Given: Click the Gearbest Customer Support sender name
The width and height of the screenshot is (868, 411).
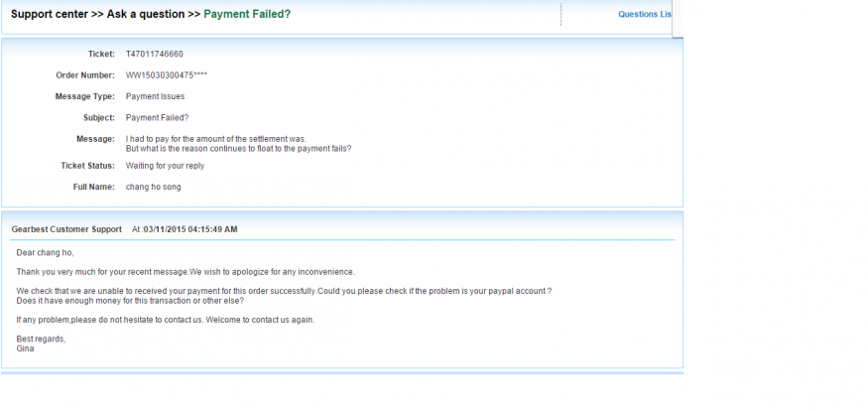Looking at the screenshot, I should click(66, 229).
